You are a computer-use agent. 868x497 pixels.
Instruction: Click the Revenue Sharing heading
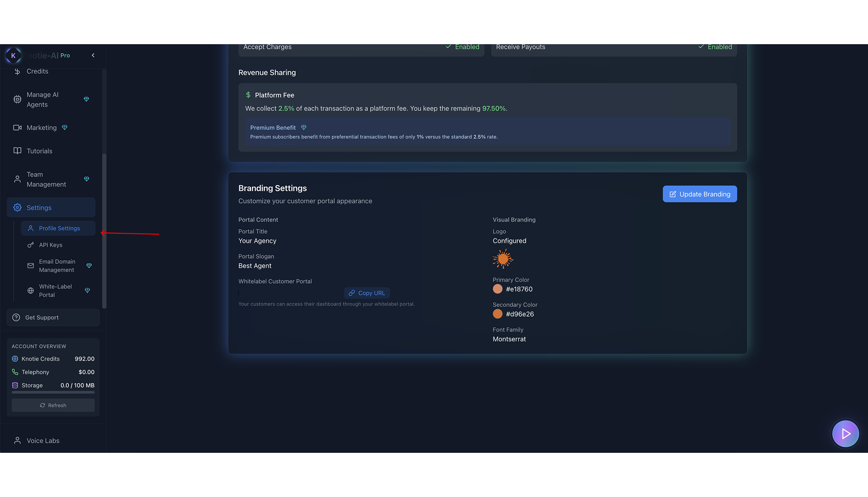click(x=267, y=73)
